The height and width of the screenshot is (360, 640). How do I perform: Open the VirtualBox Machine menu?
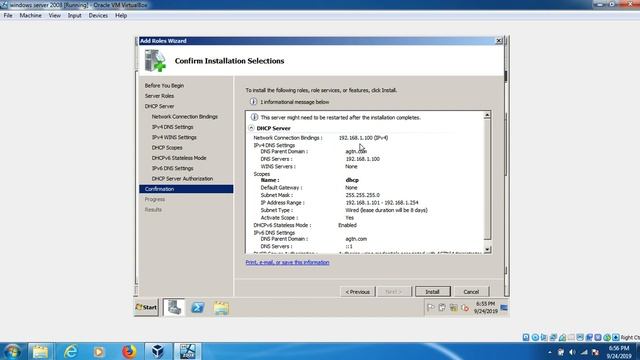click(31, 16)
